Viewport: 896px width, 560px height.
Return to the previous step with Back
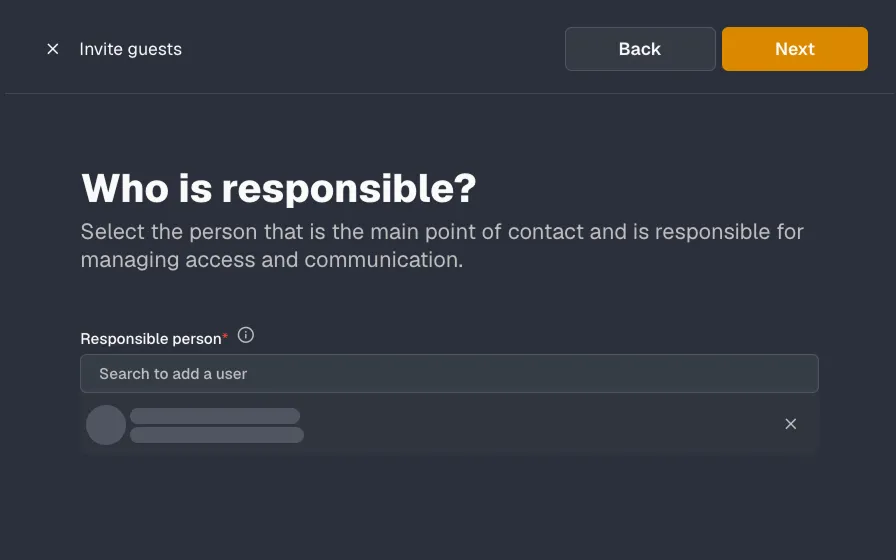640,49
